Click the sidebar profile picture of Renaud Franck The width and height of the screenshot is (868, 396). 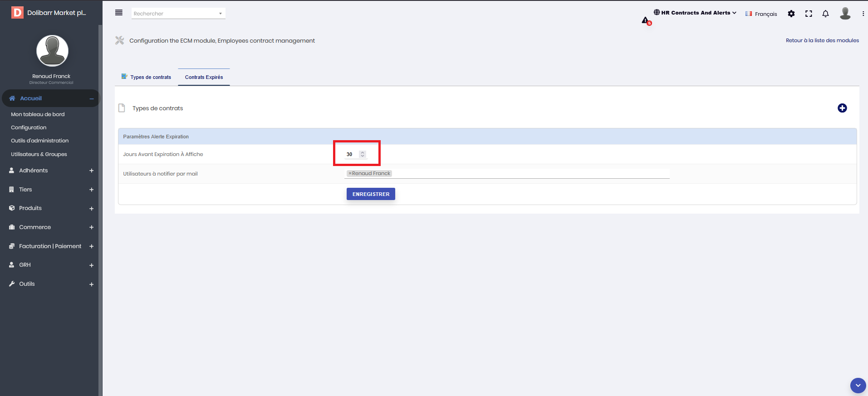(52, 51)
